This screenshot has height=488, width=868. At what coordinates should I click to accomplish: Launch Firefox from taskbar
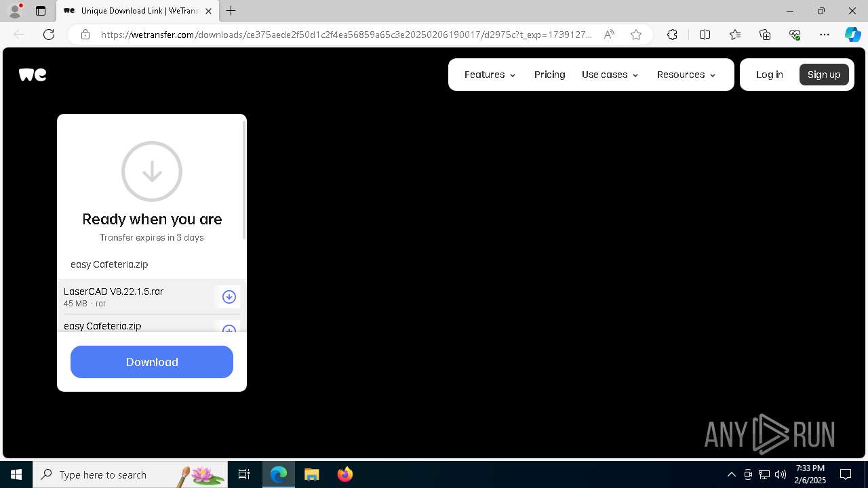pos(345,474)
